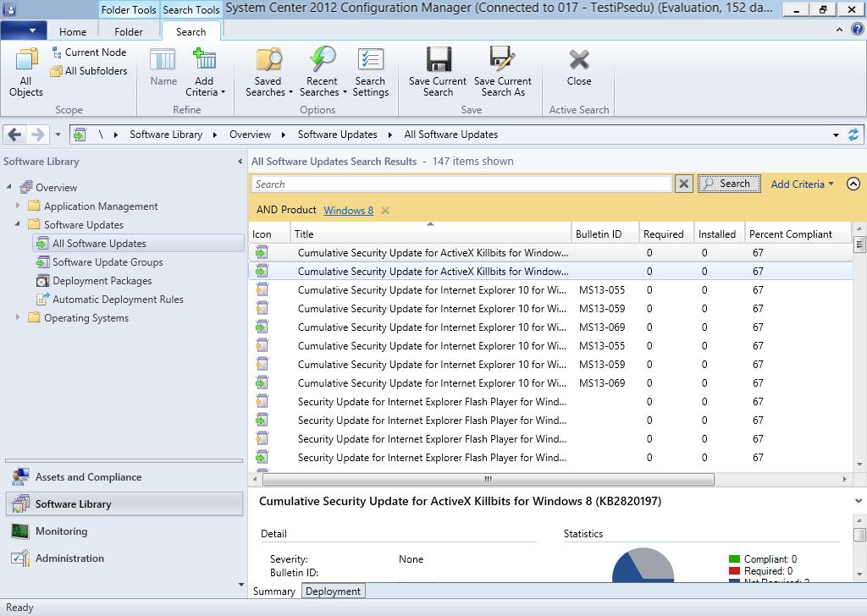
Task: Sort by the Required column header
Action: click(x=666, y=234)
